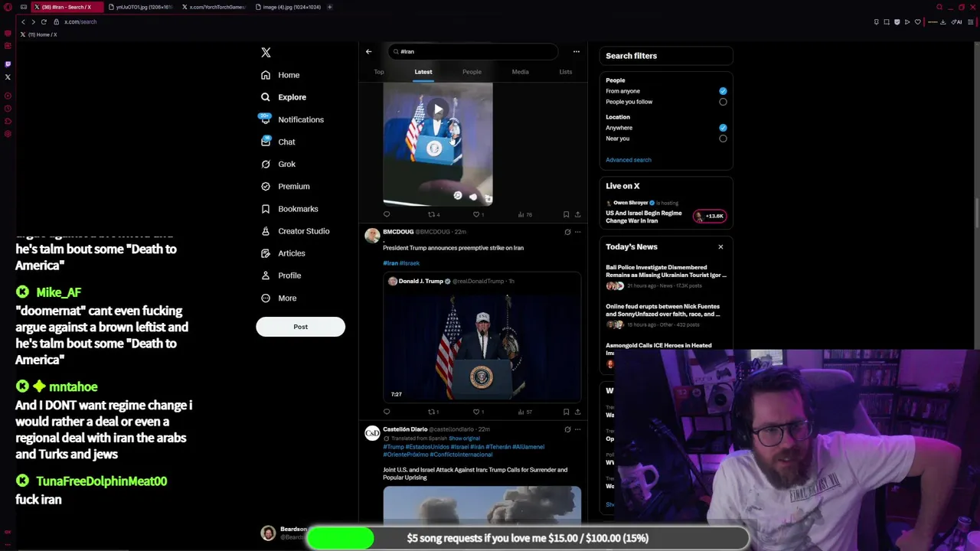Open Castellón Diario profile avatar

(372, 433)
